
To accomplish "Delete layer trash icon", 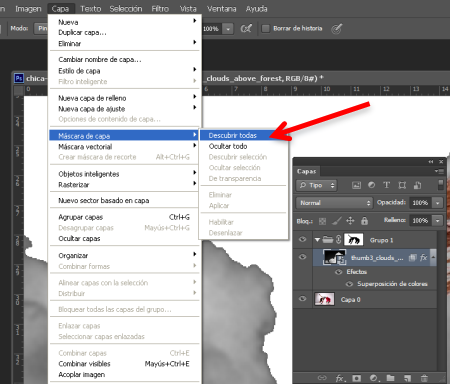I will pyautogui.click(x=424, y=378).
